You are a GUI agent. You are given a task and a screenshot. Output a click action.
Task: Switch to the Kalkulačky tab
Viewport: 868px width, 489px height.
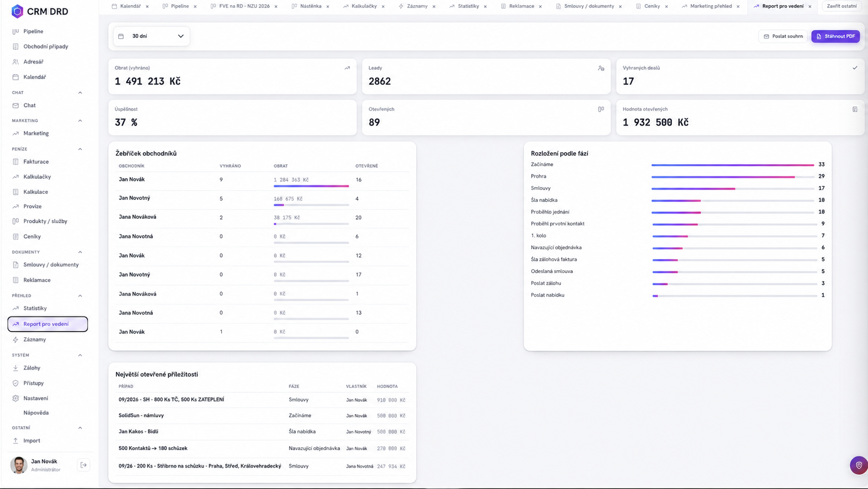pyautogui.click(x=363, y=6)
